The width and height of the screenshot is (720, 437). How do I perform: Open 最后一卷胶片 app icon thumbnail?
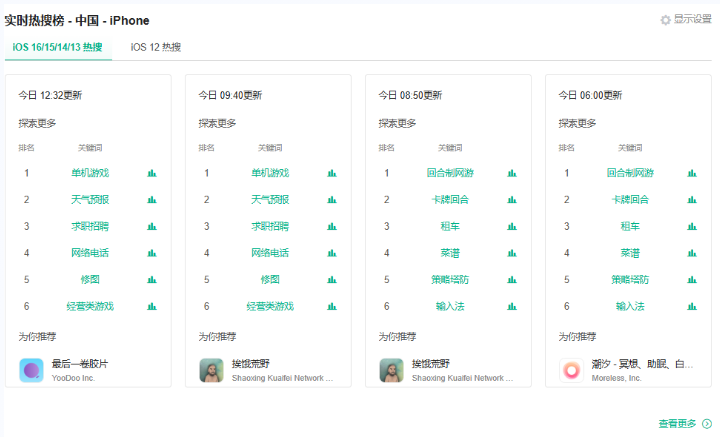point(32,370)
